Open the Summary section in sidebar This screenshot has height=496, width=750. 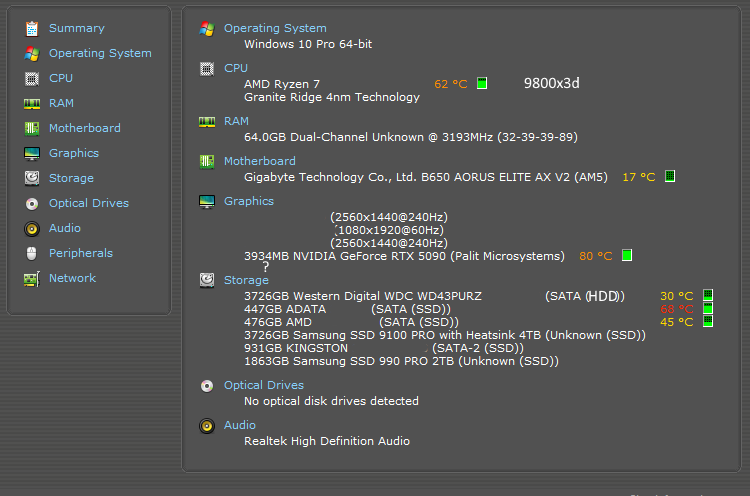pos(77,28)
